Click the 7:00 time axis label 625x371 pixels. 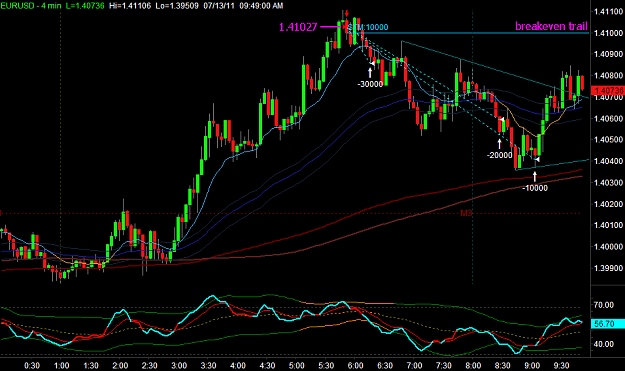[x=415, y=365]
